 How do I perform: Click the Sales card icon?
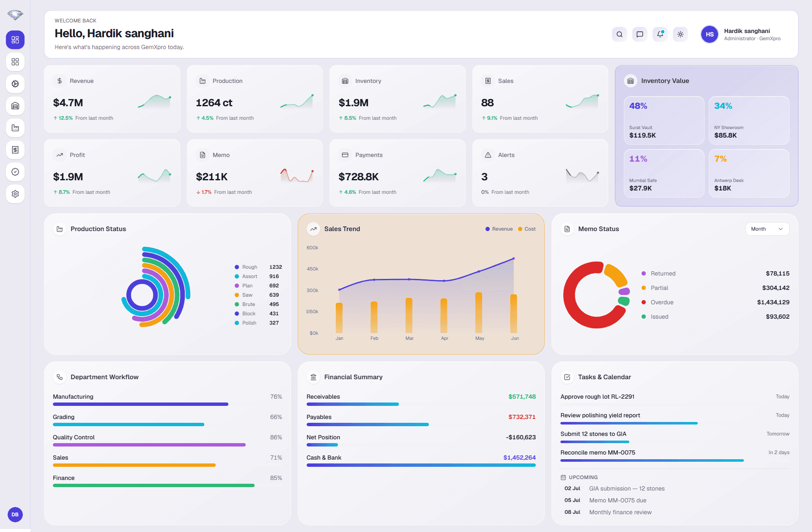coord(488,81)
